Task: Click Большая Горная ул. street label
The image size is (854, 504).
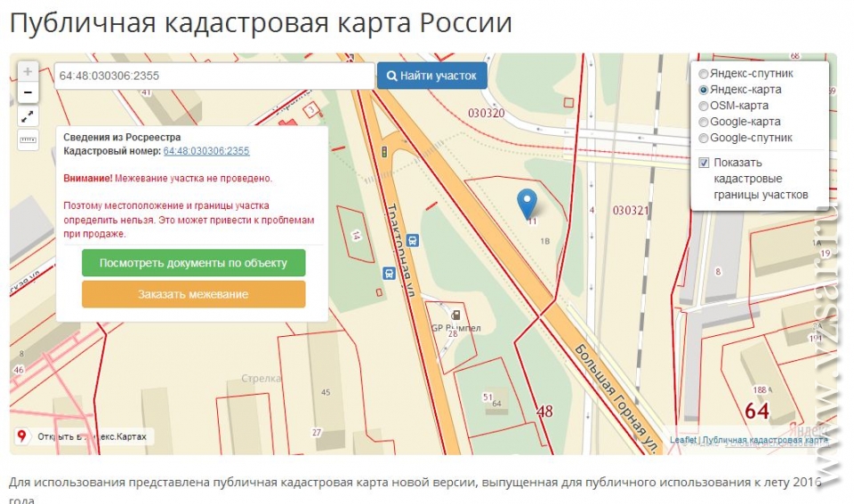Action: tap(616, 398)
